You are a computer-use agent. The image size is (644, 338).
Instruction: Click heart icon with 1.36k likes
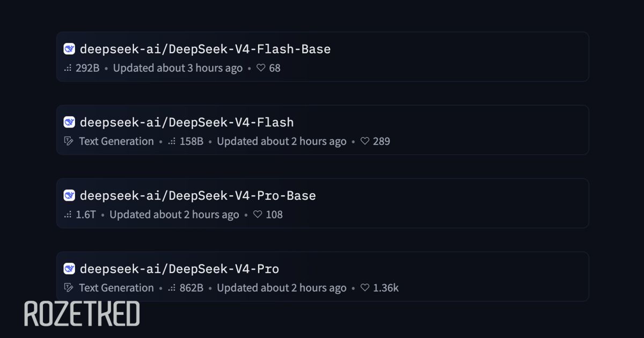pyautogui.click(x=365, y=288)
